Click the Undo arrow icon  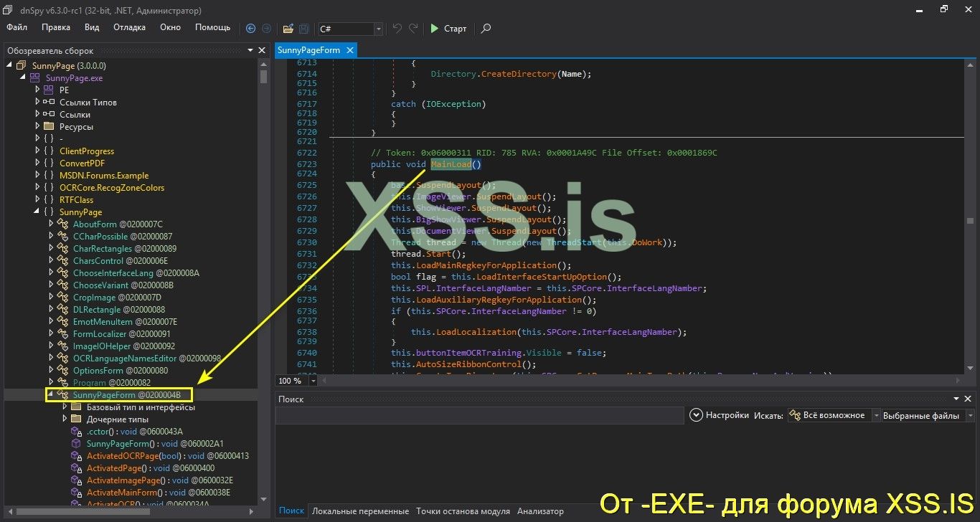pos(396,29)
